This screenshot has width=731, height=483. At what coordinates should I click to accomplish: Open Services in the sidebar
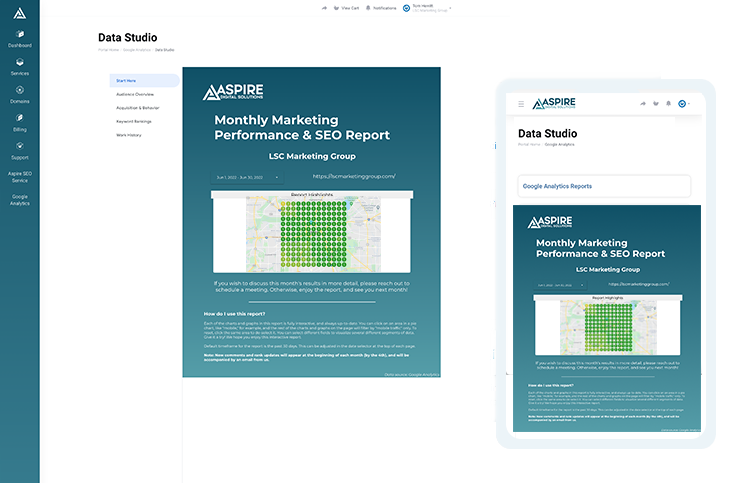point(20,67)
